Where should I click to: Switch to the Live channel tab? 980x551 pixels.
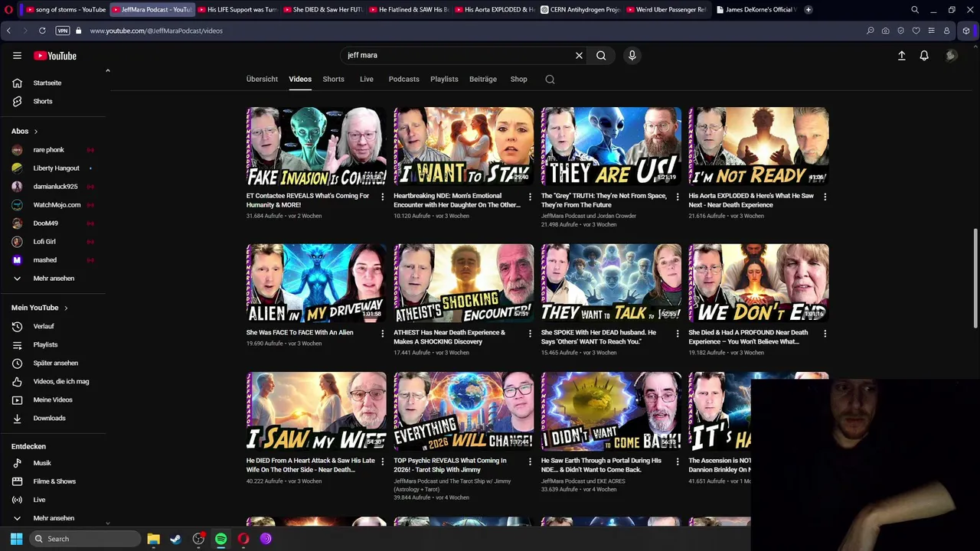click(x=367, y=79)
